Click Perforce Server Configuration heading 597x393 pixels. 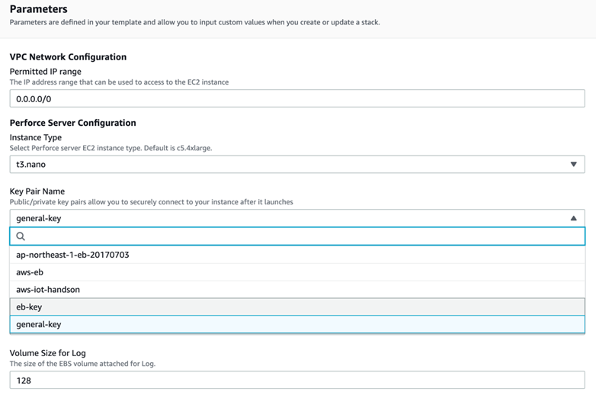click(73, 123)
